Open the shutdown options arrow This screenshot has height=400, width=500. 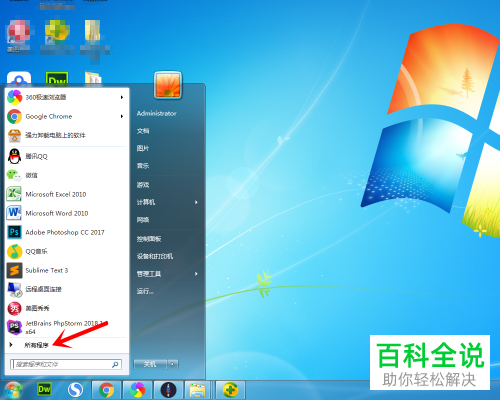click(173, 364)
